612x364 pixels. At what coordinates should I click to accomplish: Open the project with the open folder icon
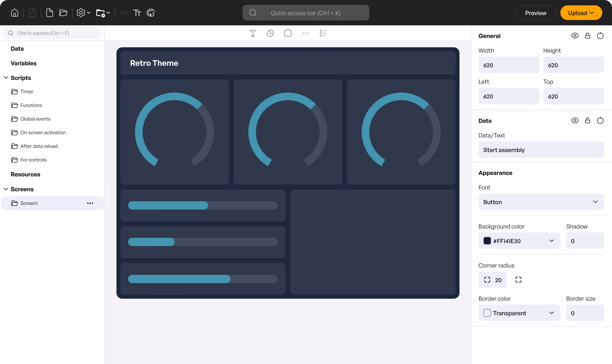63,13
